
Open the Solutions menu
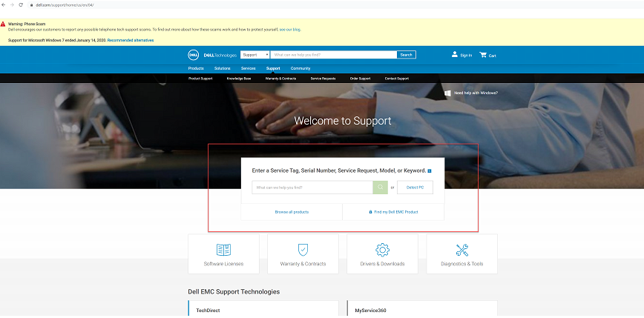(222, 68)
